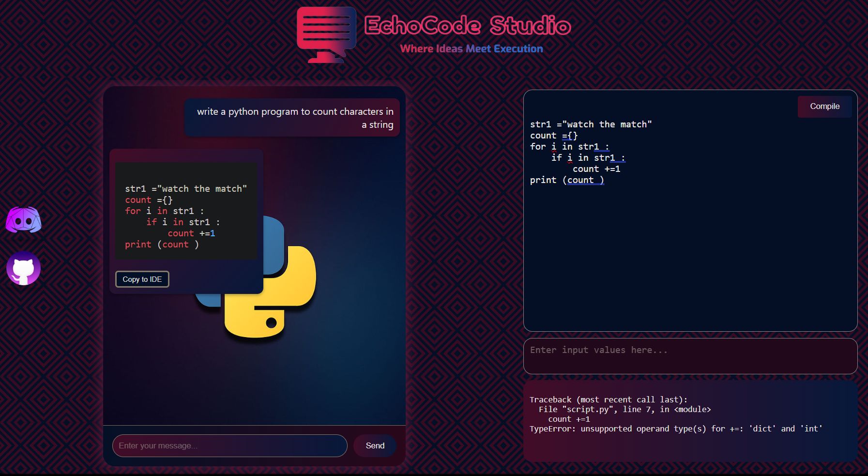Open the Discord icon in the sidebar
Image resolution: width=868 pixels, height=476 pixels.
(23, 220)
